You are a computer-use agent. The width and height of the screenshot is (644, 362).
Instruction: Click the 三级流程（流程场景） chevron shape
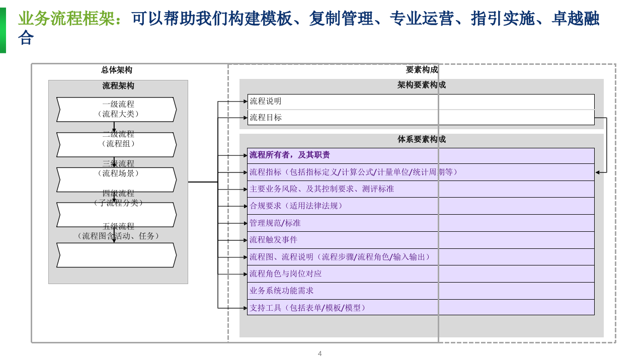click(116, 179)
